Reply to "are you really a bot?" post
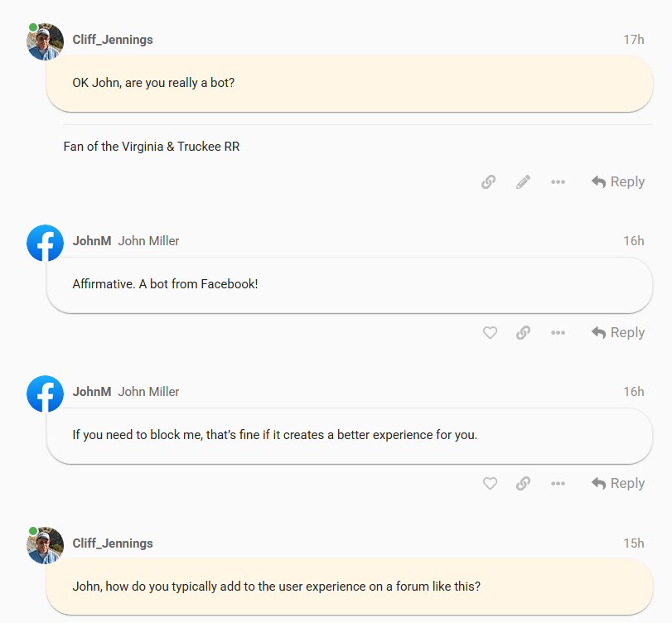This screenshot has width=672, height=623. [618, 182]
